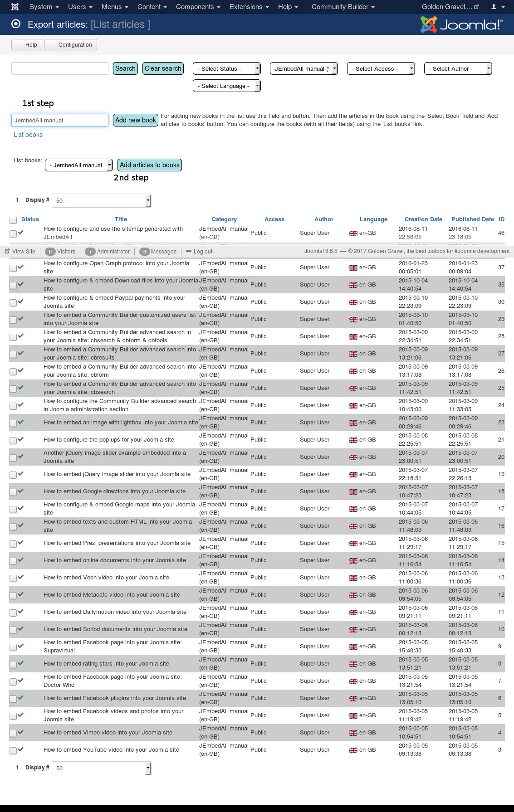The image size is (514, 812).
Task: Click the Search button
Action: (125, 68)
